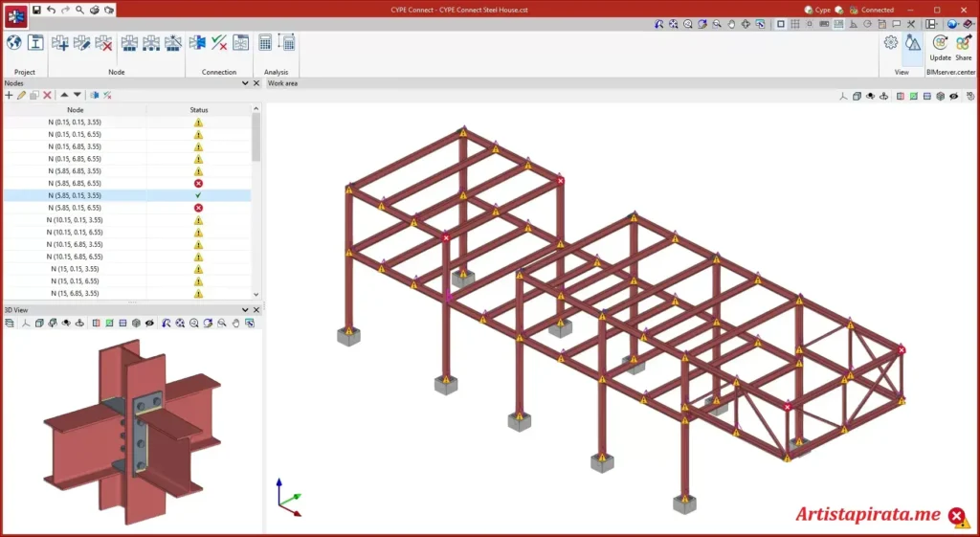This screenshot has width=980, height=537.
Task: Click the Update BIMserver.center icon
Action: click(x=940, y=43)
